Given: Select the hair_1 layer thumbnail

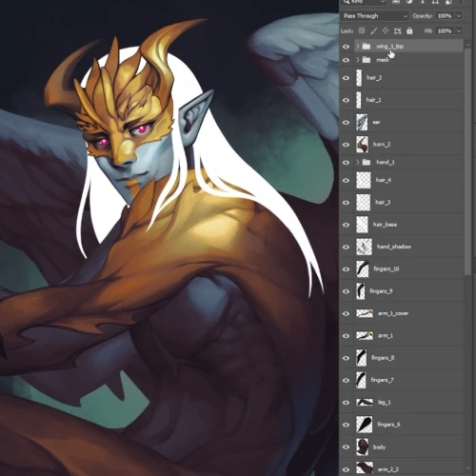Looking at the screenshot, I should tap(359, 100).
